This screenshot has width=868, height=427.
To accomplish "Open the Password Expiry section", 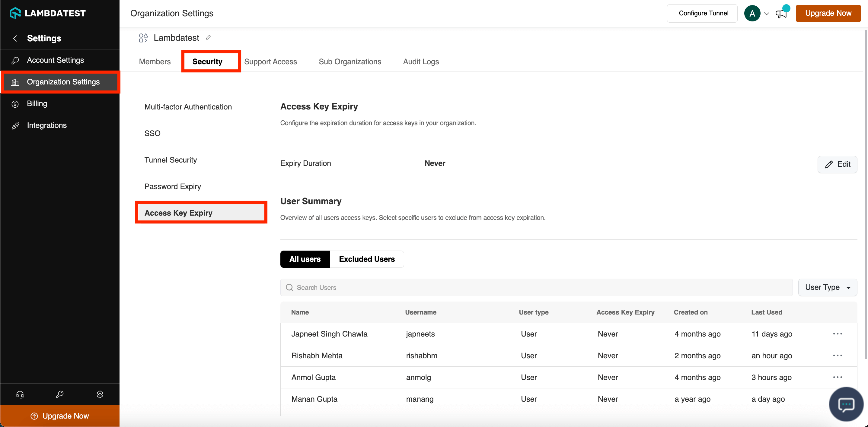I will point(173,186).
